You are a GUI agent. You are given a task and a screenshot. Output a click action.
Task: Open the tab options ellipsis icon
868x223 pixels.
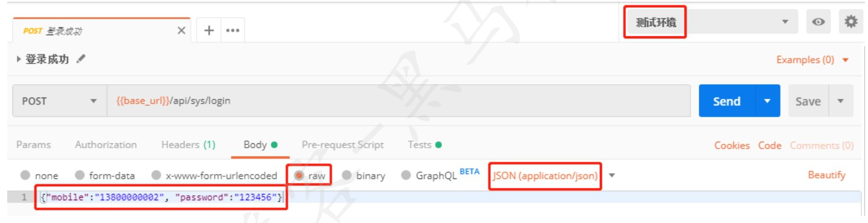231,31
